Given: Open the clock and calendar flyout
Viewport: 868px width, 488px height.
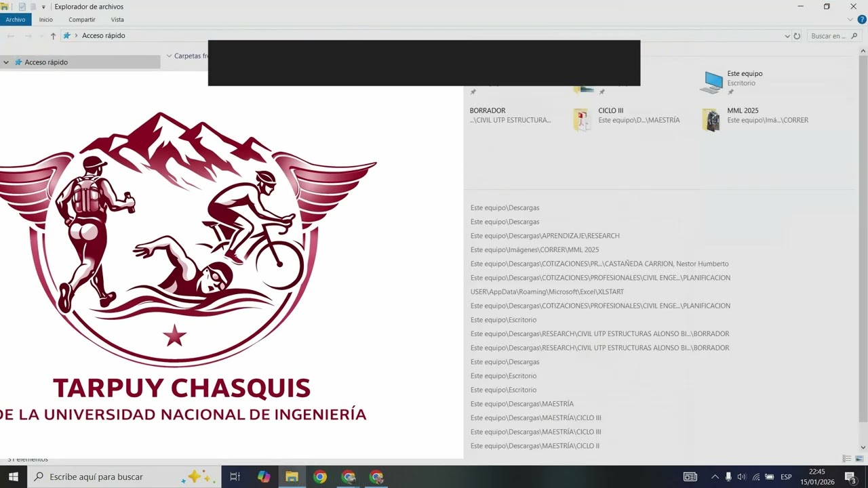Looking at the screenshot, I should tap(817, 477).
